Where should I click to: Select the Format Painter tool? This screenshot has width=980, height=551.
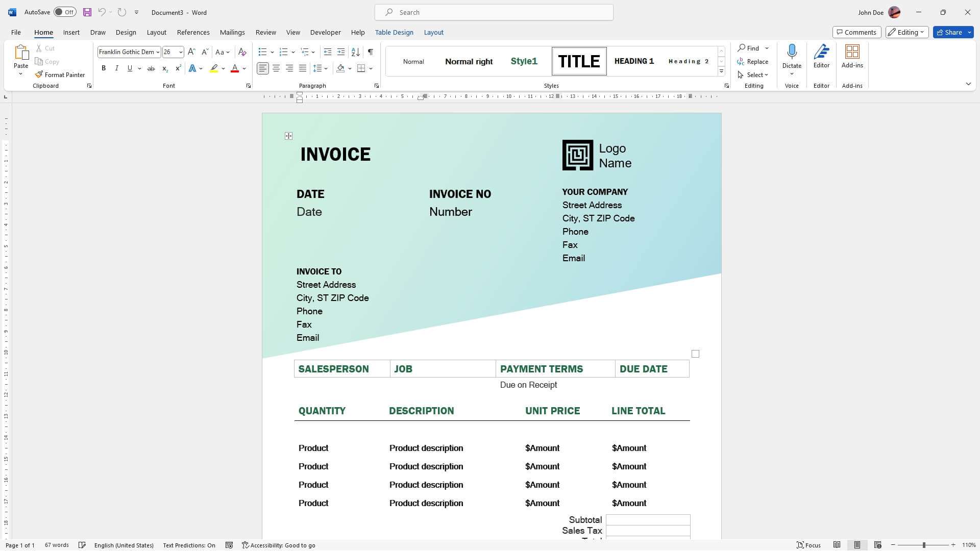[x=60, y=74]
